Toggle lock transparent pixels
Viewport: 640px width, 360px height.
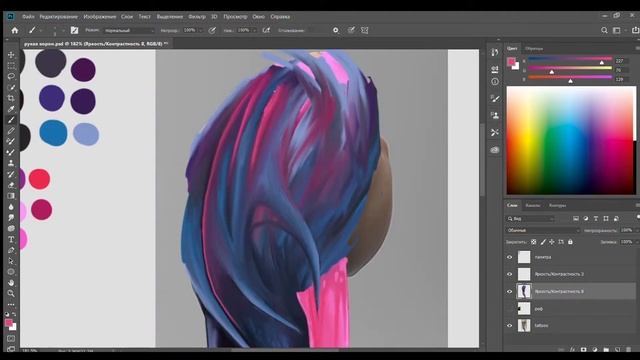click(x=533, y=242)
